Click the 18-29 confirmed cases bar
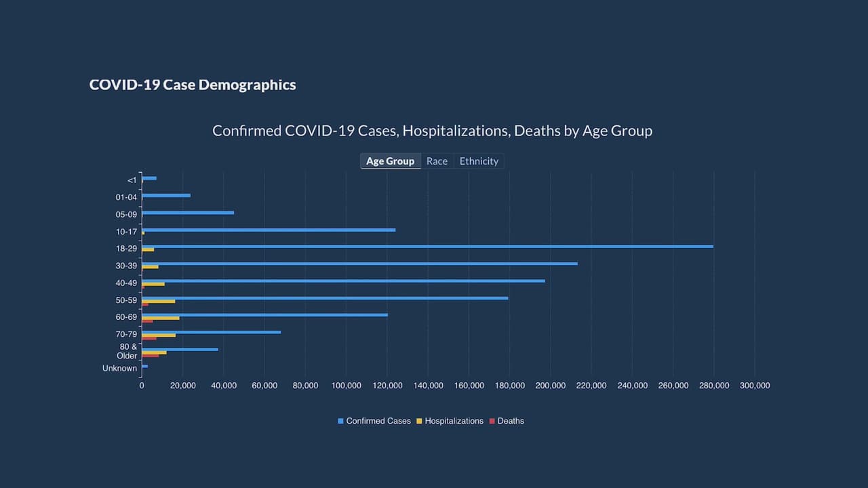This screenshot has height=488, width=868. tap(427, 247)
